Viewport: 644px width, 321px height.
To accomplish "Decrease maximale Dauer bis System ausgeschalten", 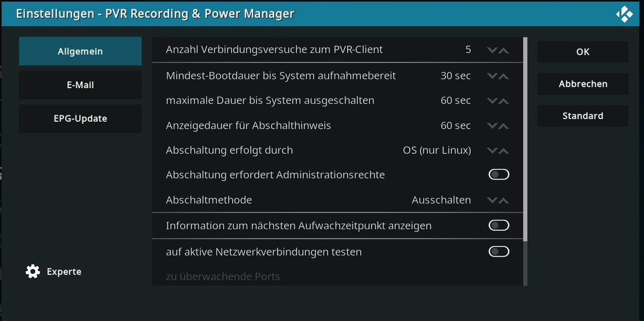I will [492, 101].
